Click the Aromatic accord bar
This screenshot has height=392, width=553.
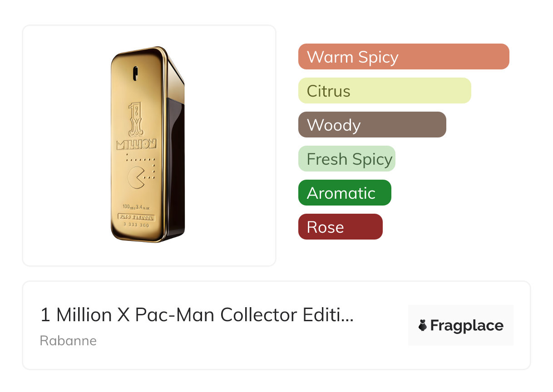344,193
